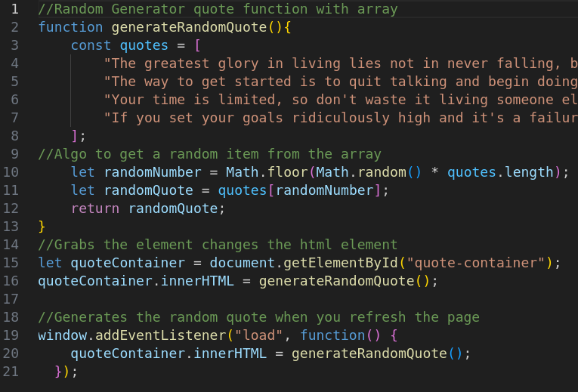Click 'randomQuote' declaration on line 11

149,190
